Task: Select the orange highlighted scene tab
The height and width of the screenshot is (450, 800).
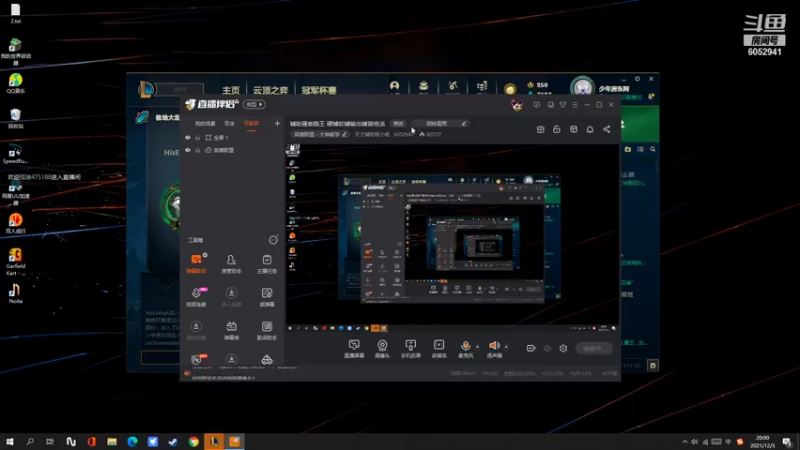Action: coord(251,123)
